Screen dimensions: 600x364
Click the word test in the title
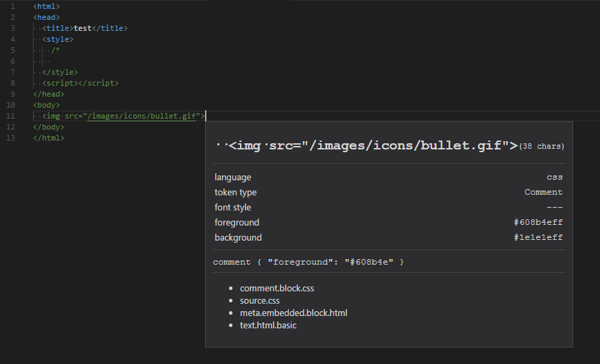click(x=83, y=28)
